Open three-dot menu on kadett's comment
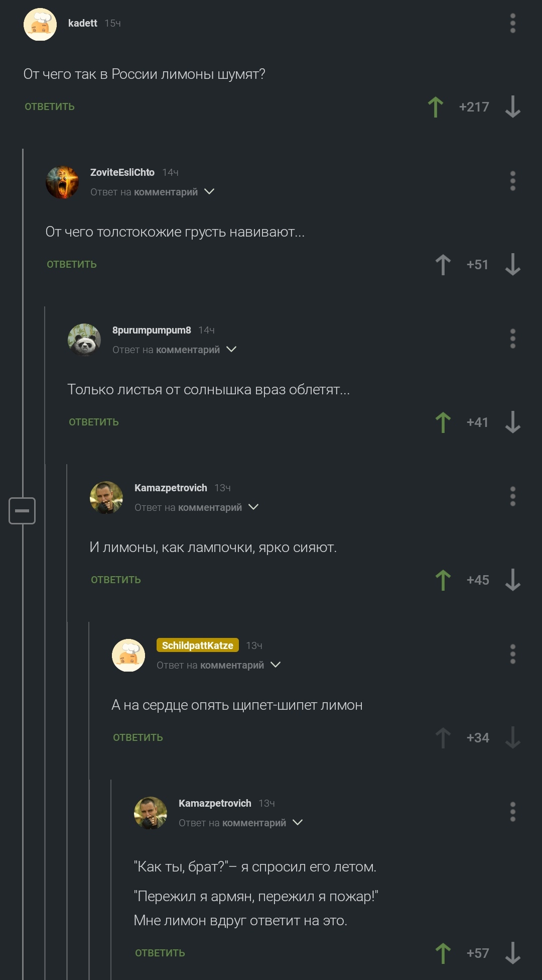Screen dimensions: 542x980 tap(512, 24)
